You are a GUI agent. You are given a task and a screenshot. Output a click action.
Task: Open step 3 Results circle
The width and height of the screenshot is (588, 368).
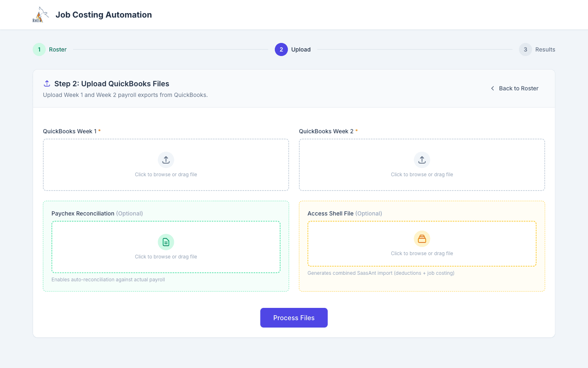pos(526,49)
